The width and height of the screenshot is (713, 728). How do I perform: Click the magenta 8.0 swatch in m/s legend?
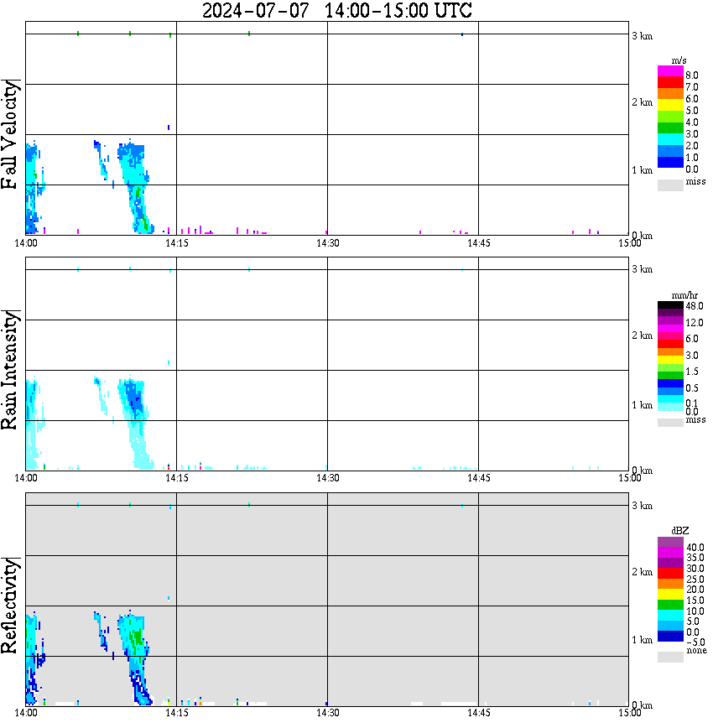tap(670, 71)
